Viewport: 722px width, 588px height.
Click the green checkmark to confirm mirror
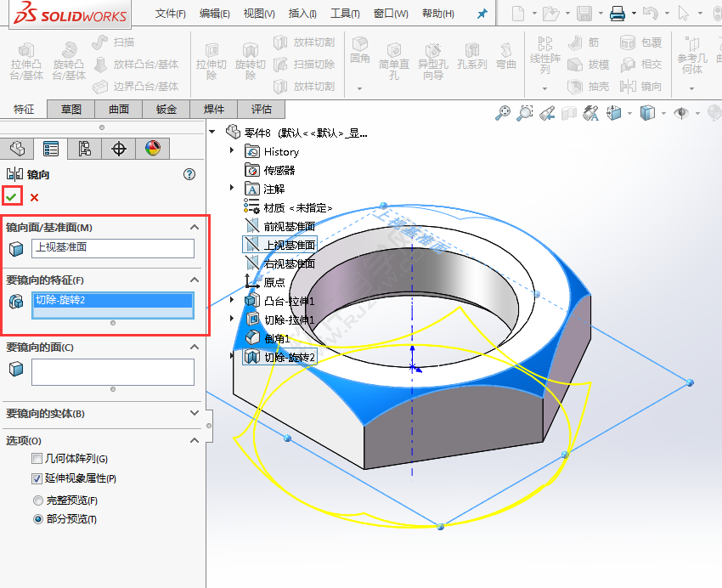(x=12, y=197)
